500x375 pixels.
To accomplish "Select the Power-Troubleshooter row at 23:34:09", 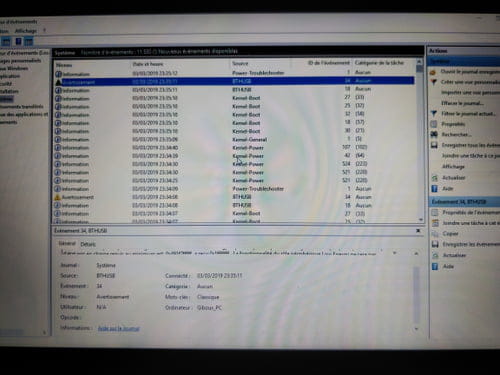I will coord(235,189).
